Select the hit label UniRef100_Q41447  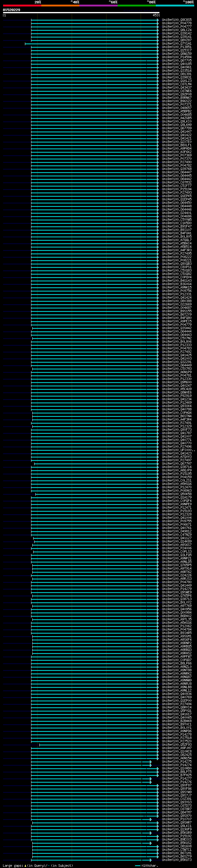tap(176, 132)
